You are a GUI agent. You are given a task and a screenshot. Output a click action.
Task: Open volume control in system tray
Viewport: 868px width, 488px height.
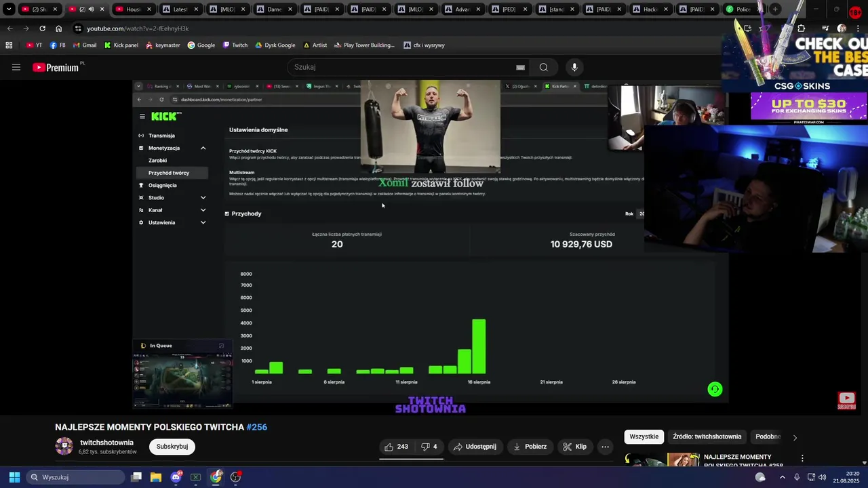coord(822,477)
